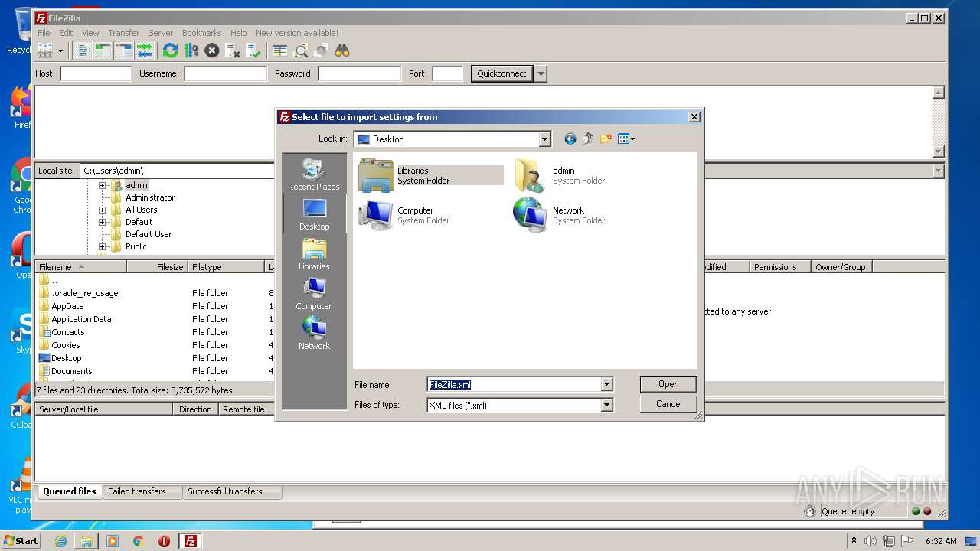Toggle transfer queue display

click(x=144, y=51)
